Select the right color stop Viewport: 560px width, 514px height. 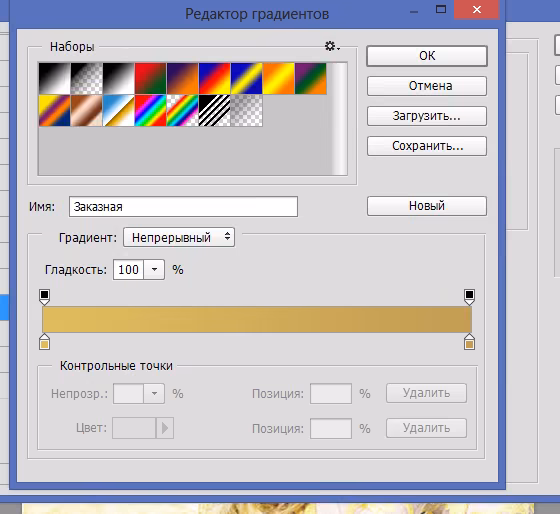tap(469, 342)
